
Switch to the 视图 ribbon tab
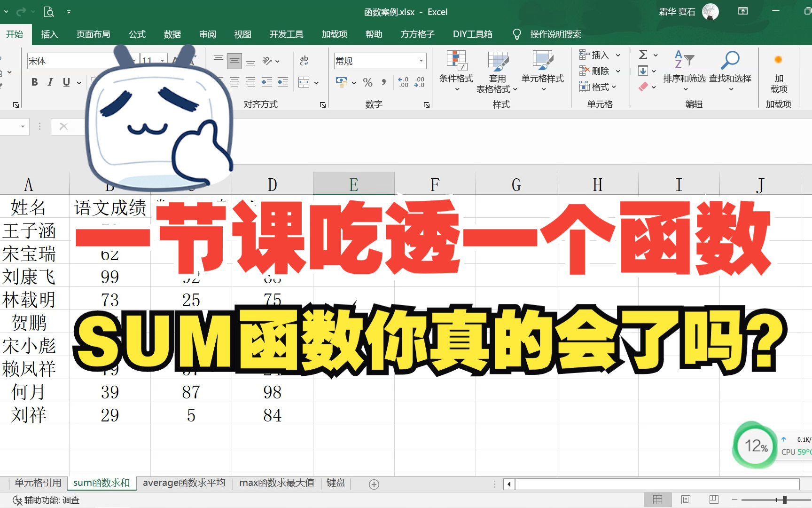242,34
